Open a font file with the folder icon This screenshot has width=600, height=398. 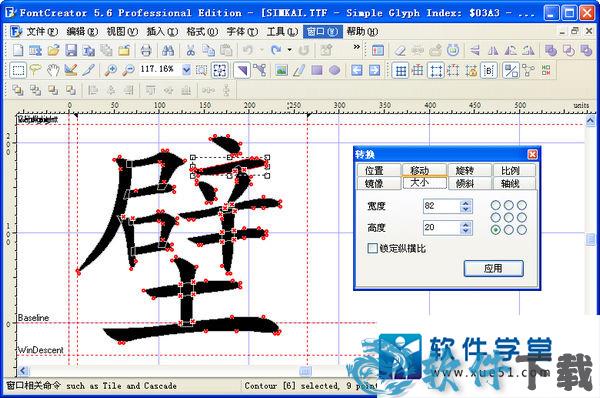(53, 50)
